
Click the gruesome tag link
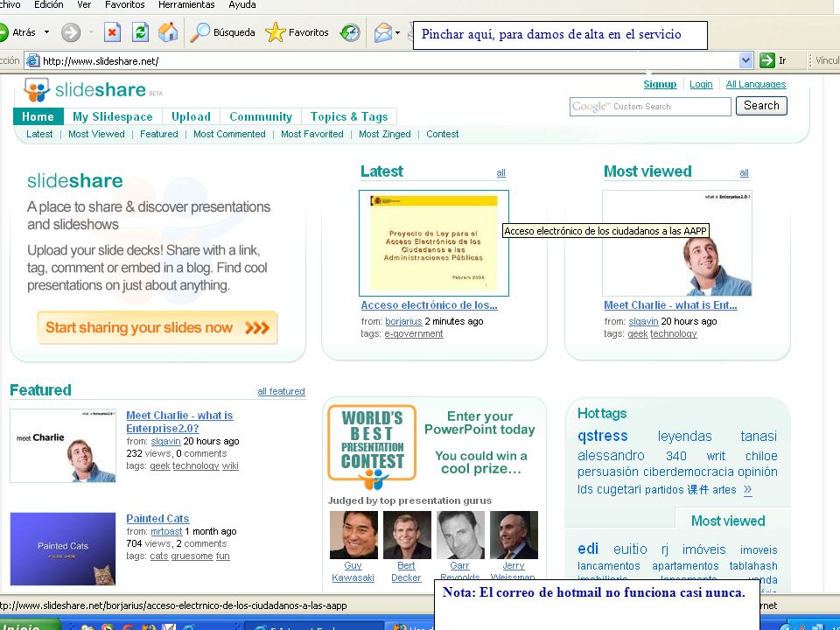click(x=192, y=556)
